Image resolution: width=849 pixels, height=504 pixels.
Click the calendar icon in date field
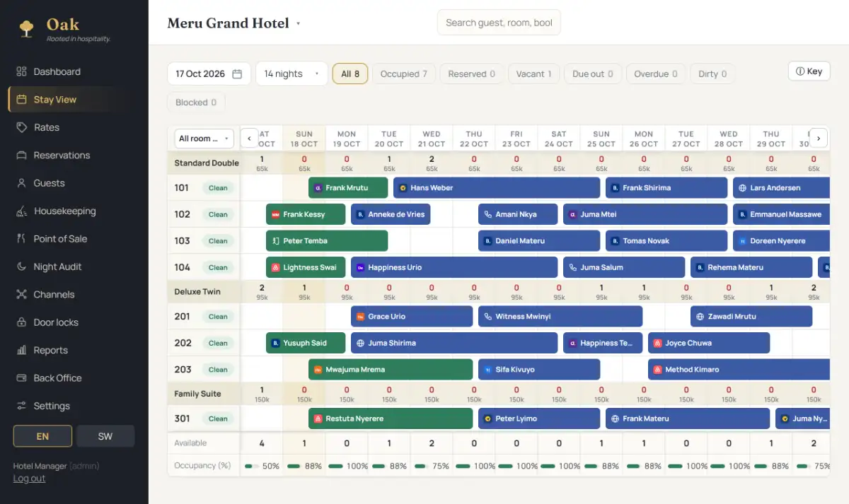(237, 74)
